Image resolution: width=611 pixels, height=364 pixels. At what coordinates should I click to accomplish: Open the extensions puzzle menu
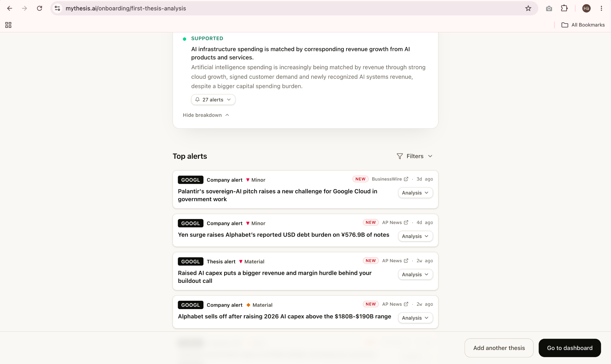click(564, 8)
